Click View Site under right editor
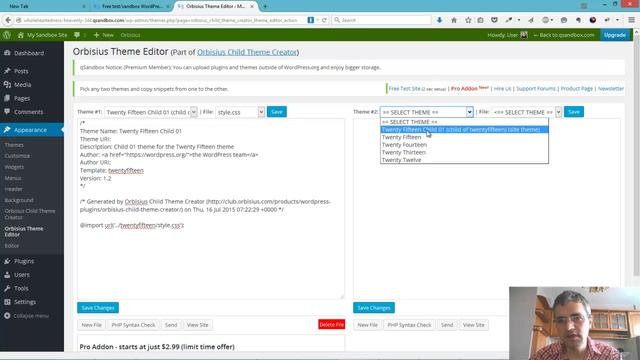 point(473,325)
